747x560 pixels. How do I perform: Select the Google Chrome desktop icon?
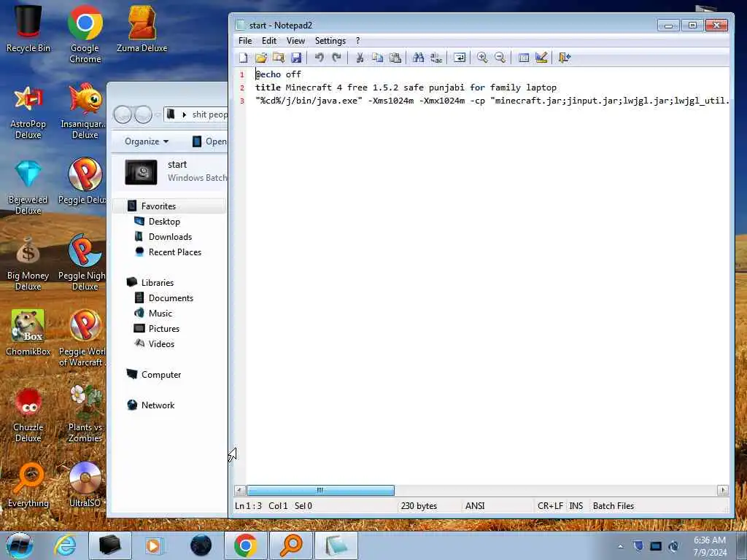(85, 34)
